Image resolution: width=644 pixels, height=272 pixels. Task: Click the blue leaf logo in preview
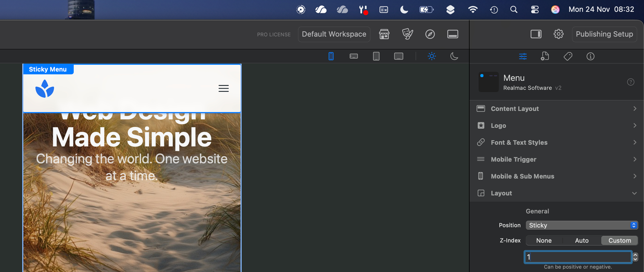pos(45,89)
